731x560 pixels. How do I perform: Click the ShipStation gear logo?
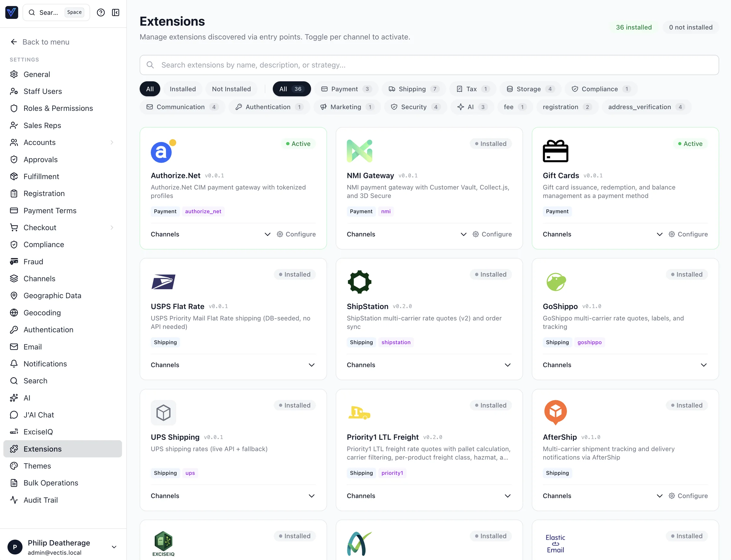pos(359,282)
